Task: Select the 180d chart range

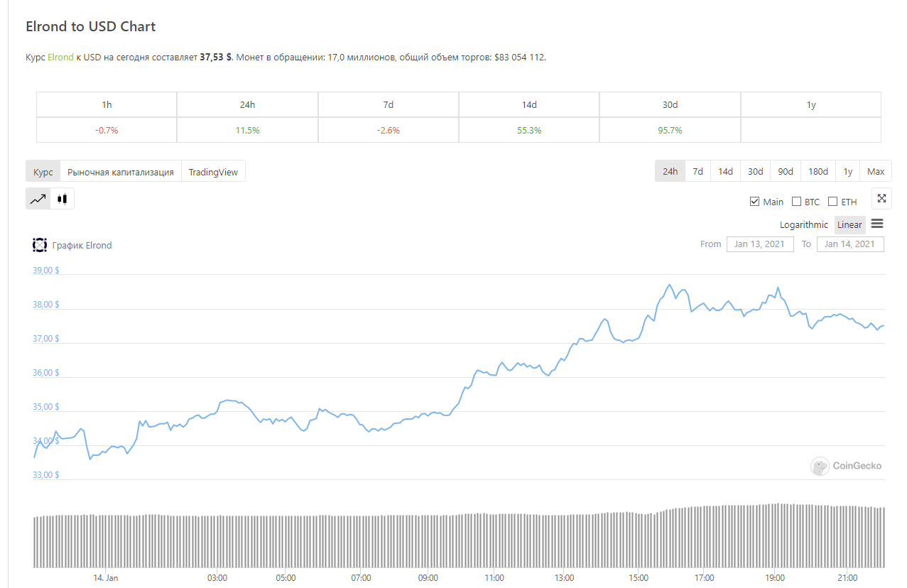Action: click(818, 171)
